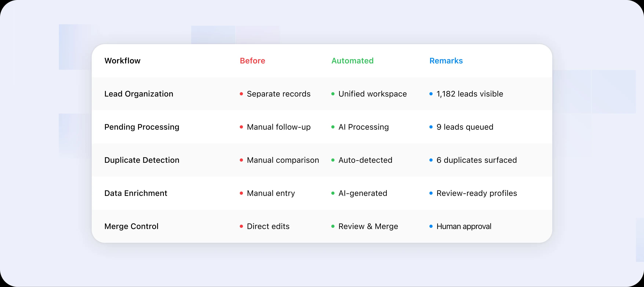
Task: Click the red dot beside 'Direct edits'
Action: (241, 226)
